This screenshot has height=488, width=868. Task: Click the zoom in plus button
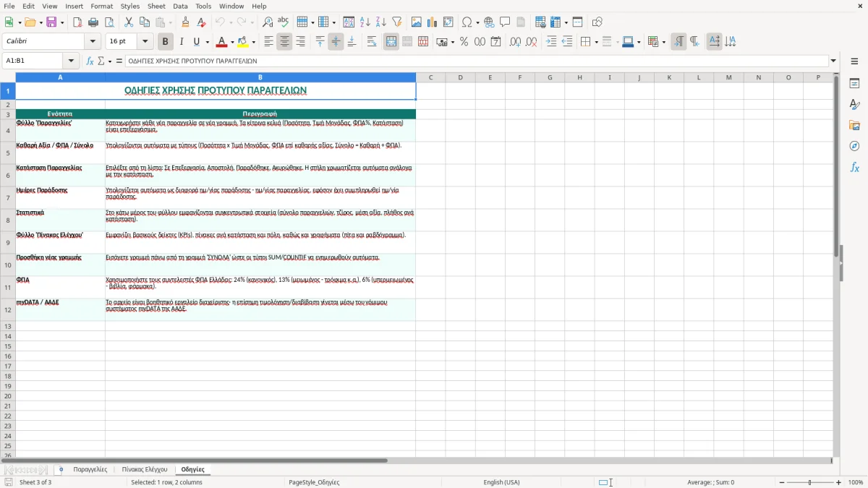(839, 482)
